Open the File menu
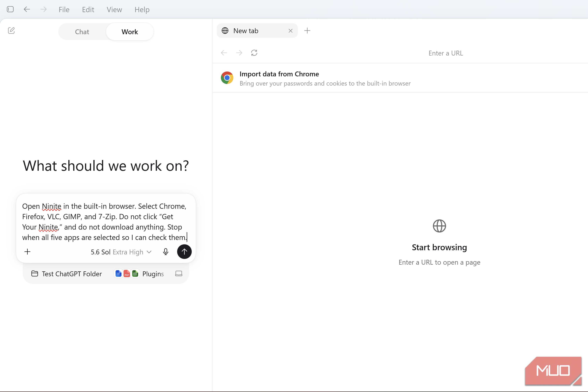Image resolution: width=588 pixels, height=392 pixels. point(64,10)
